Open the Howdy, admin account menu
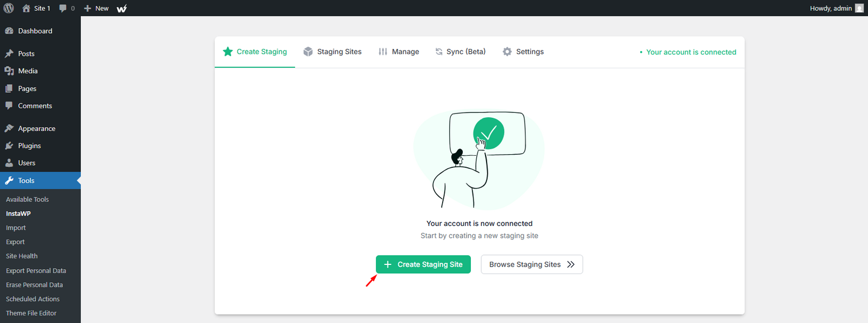 pyautogui.click(x=837, y=8)
